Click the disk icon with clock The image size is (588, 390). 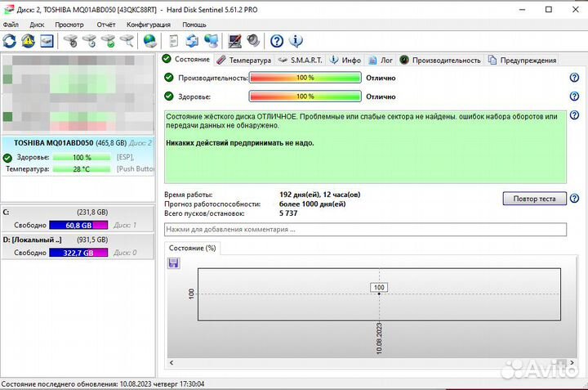coord(89,41)
